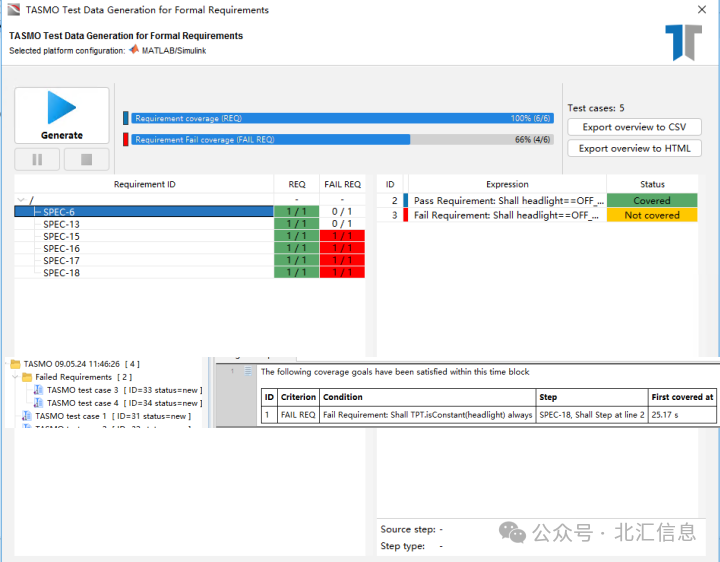This screenshot has height=562, width=720.
Task: Pause the generation process
Action: pos(37,159)
